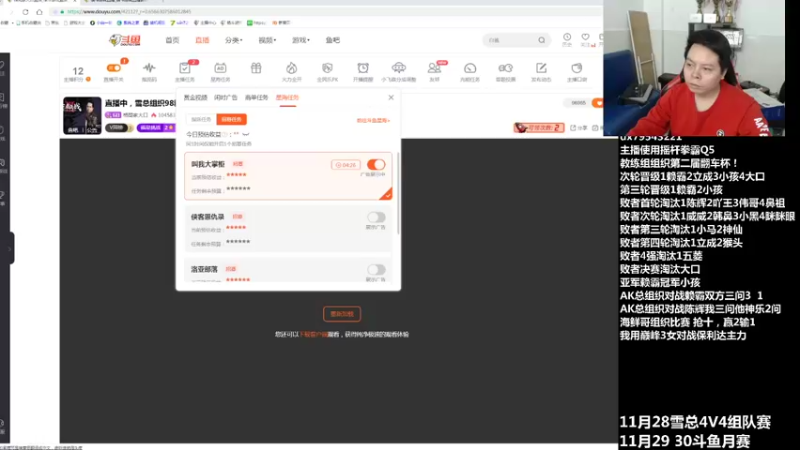Toggle the live broadcast switch in toolbar
This screenshot has width=800, height=450.
tap(113, 68)
